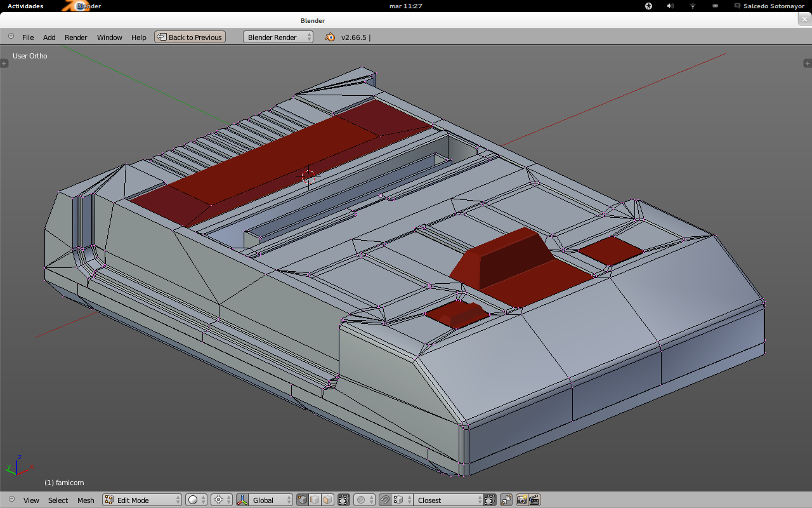Open the Mesh menu
Image resolution: width=812 pixels, height=508 pixels.
coord(86,500)
